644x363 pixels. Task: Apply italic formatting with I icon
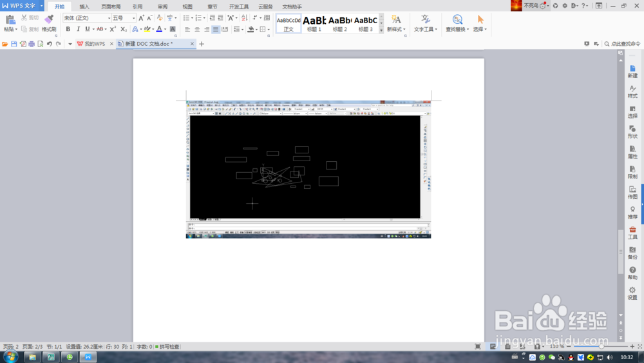point(78,29)
